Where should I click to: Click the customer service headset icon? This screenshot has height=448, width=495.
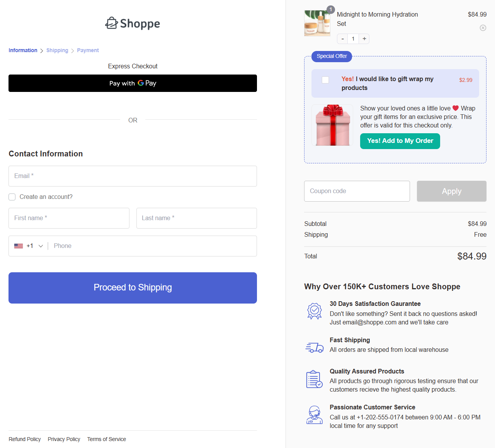point(315,415)
